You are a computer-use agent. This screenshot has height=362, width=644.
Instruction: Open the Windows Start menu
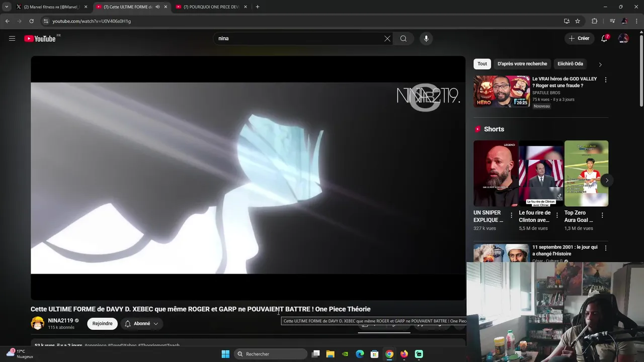(225, 354)
